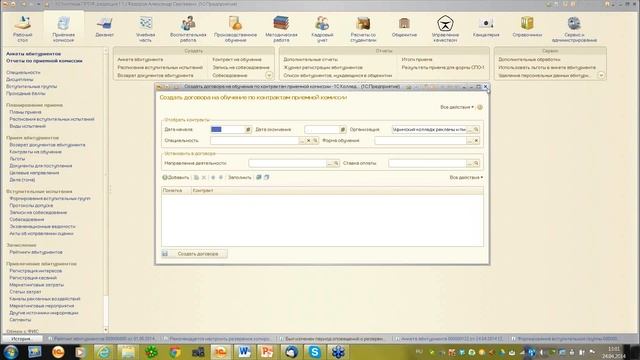Open selection ellipsis for Специальность
640x360 pixels.
click(x=302, y=140)
